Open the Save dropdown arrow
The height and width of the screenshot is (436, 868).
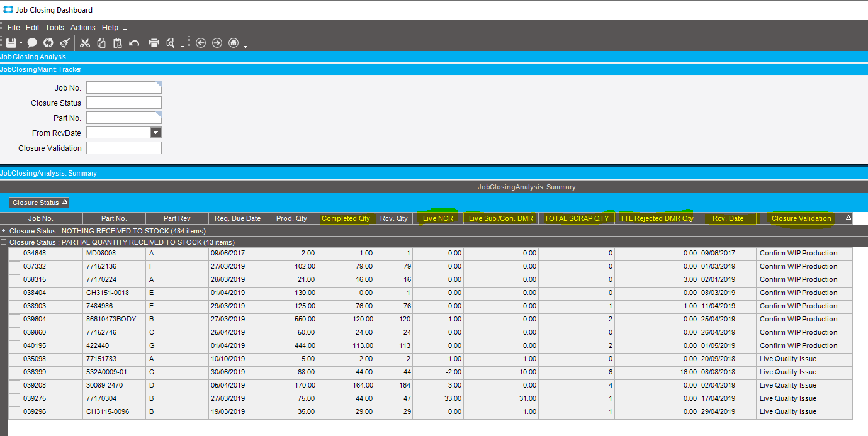pyautogui.click(x=21, y=43)
